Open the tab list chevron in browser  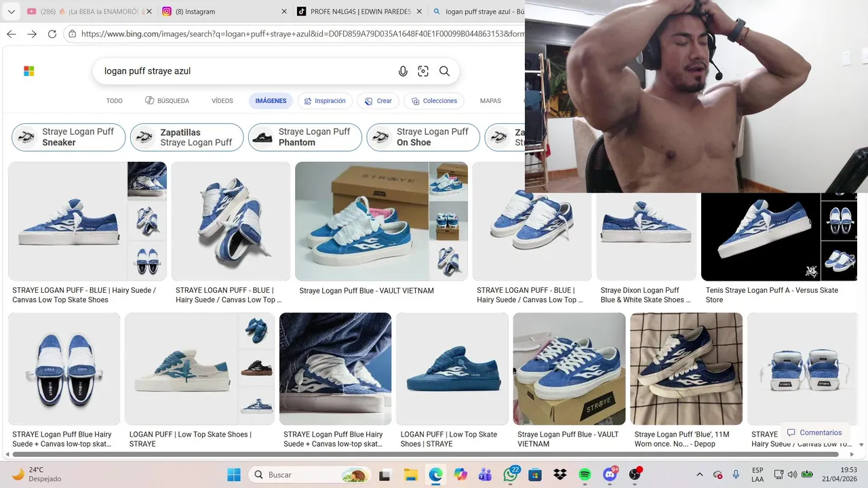11,12
